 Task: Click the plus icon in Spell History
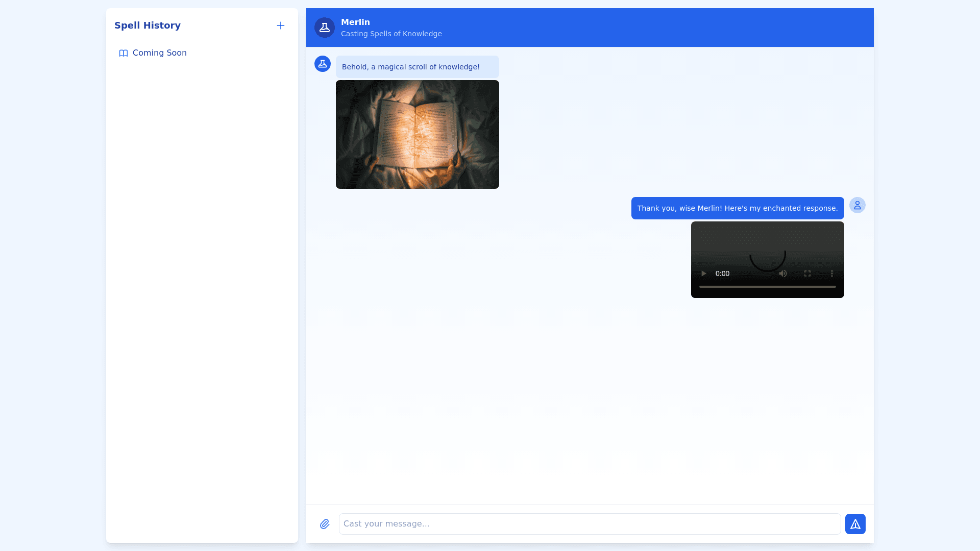click(280, 26)
